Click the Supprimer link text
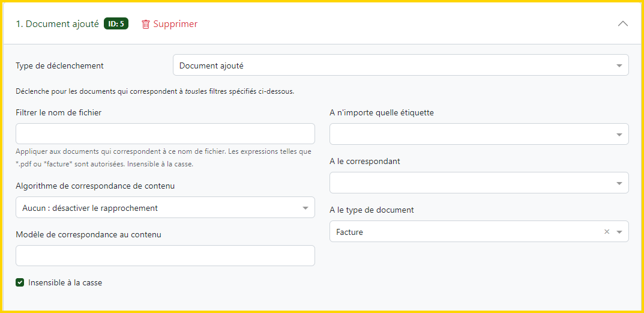 [x=175, y=24]
